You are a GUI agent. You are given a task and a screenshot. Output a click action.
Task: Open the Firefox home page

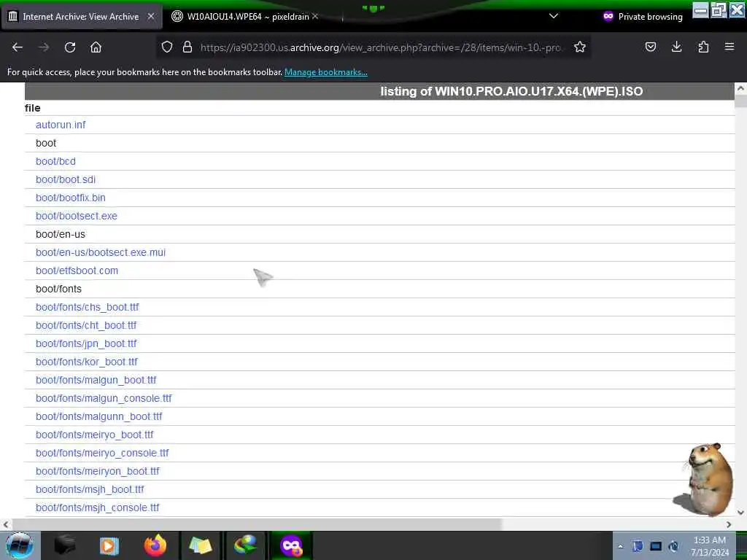[x=96, y=47]
